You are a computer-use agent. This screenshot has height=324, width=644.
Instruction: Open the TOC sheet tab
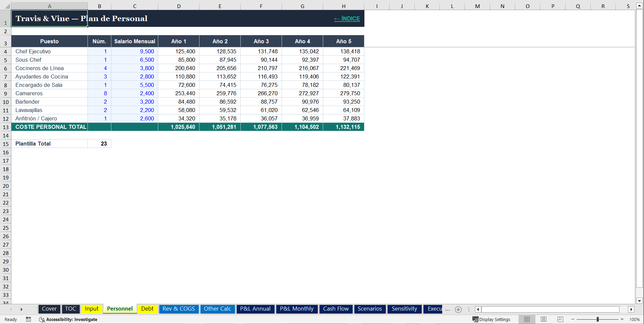click(x=70, y=309)
